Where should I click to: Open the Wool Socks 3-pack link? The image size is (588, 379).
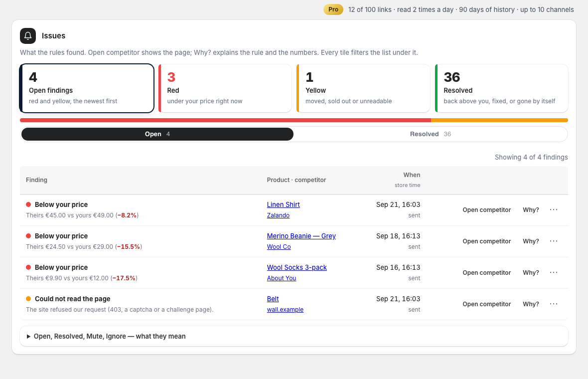click(x=296, y=268)
